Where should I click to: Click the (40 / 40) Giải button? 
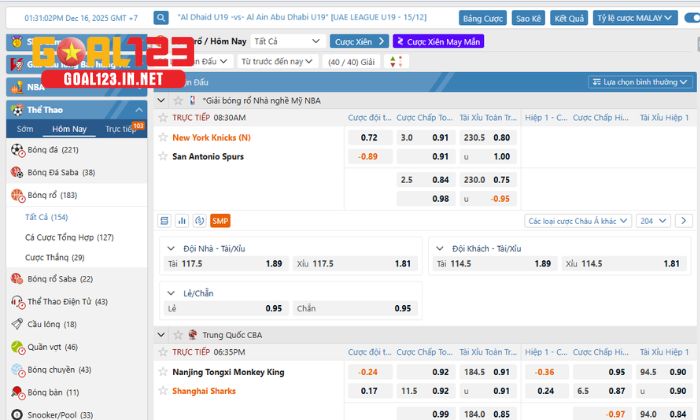pyautogui.click(x=351, y=62)
